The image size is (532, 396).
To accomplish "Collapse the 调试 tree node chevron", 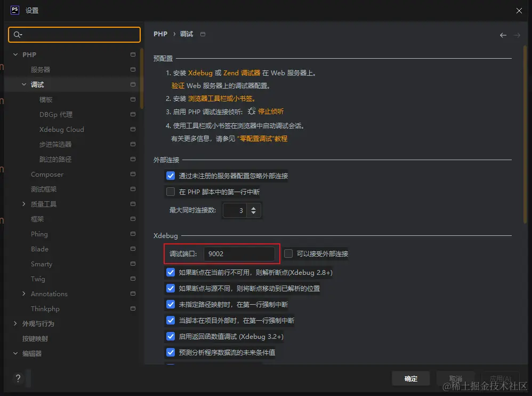I will click(24, 84).
